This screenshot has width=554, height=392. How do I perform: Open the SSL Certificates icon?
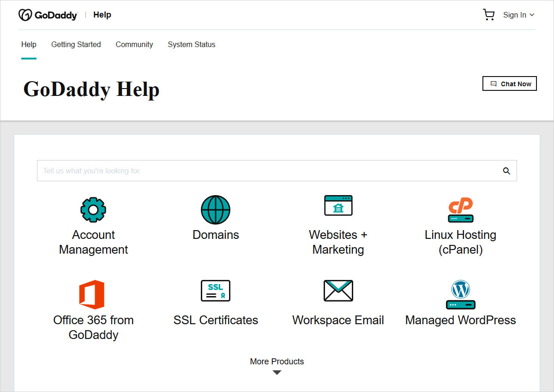pos(216,291)
